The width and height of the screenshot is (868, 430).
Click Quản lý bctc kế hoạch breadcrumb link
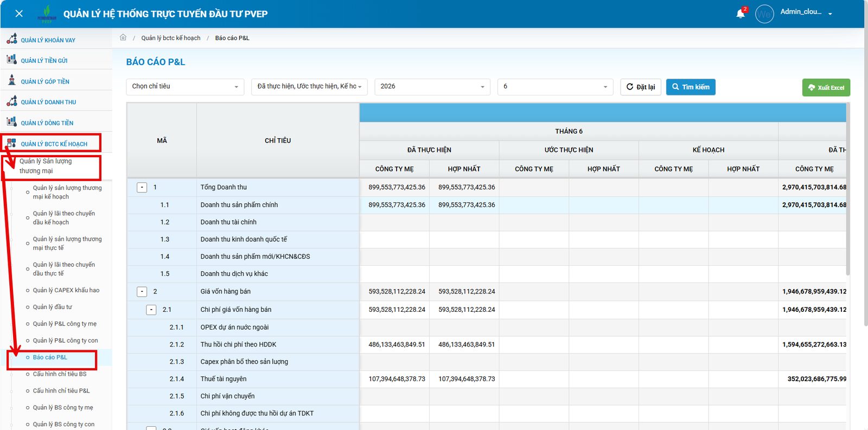pos(171,38)
